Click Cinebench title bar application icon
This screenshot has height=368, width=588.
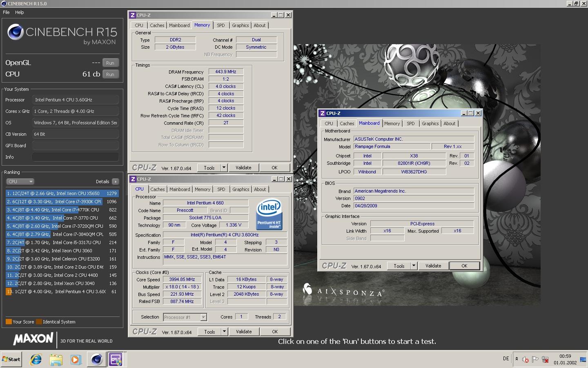tap(4, 4)
